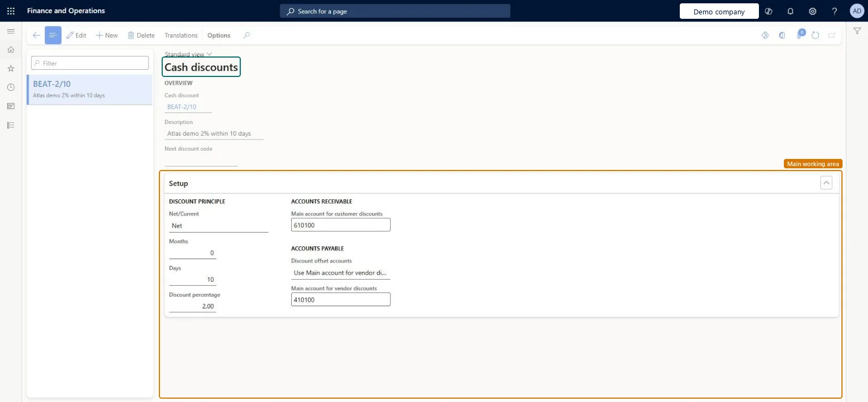
Task: Open Power Apps diamond icon
Action: point(766,35)
